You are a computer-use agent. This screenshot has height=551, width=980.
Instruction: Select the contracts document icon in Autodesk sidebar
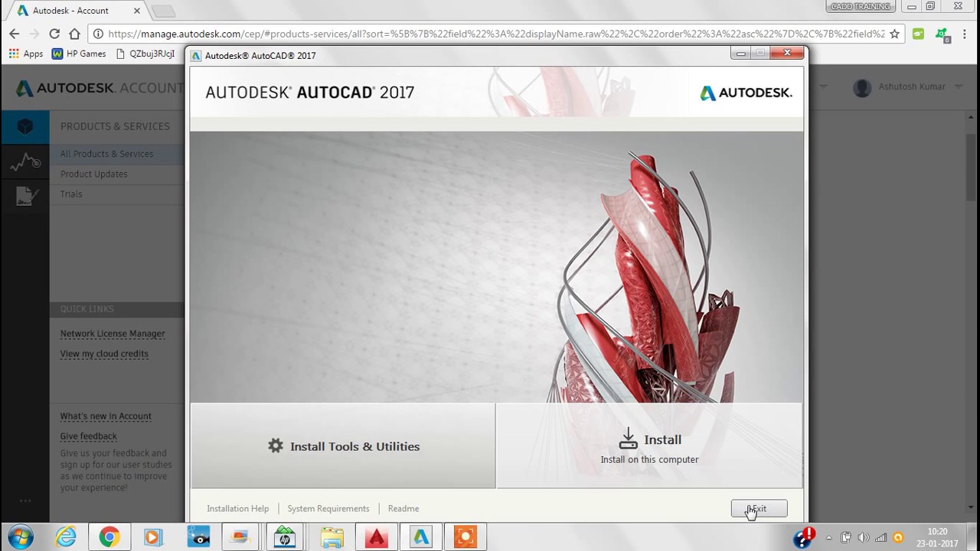(24, 196)
